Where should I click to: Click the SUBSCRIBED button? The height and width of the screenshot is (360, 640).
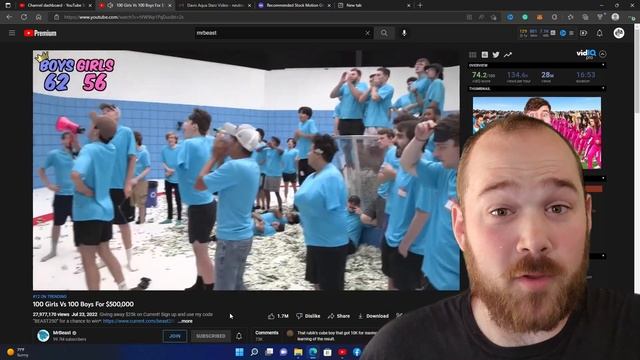211,336
